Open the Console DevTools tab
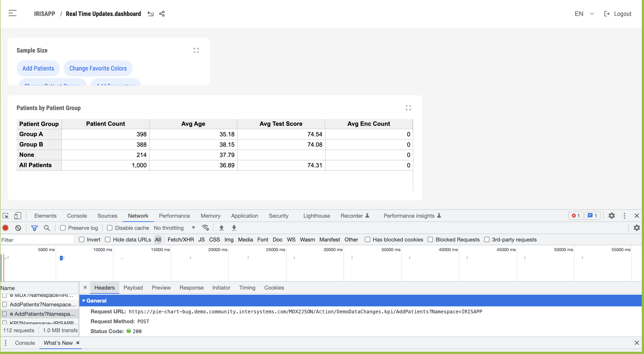Screen dimensions: 644x354 [77, 216]
